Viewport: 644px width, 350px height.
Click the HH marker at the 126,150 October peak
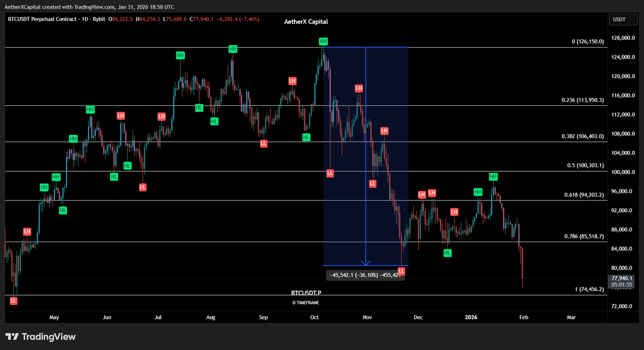(x=323, y=41)
